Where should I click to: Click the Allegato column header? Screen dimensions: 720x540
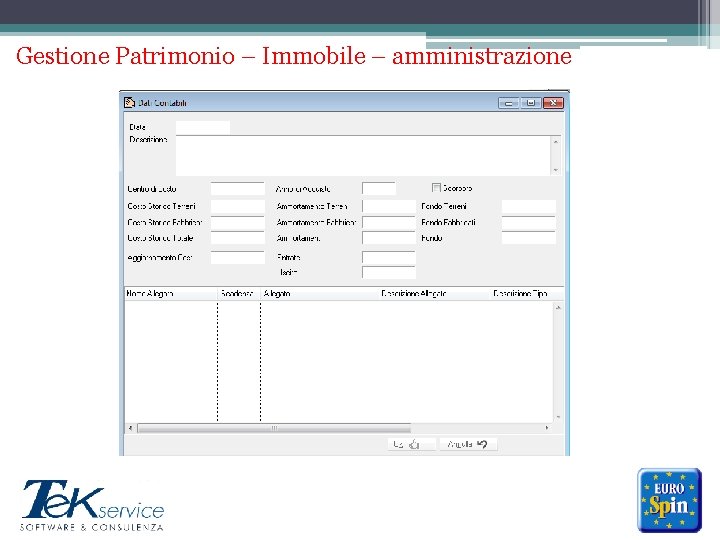pyautogui.click(x=320, y=293)
